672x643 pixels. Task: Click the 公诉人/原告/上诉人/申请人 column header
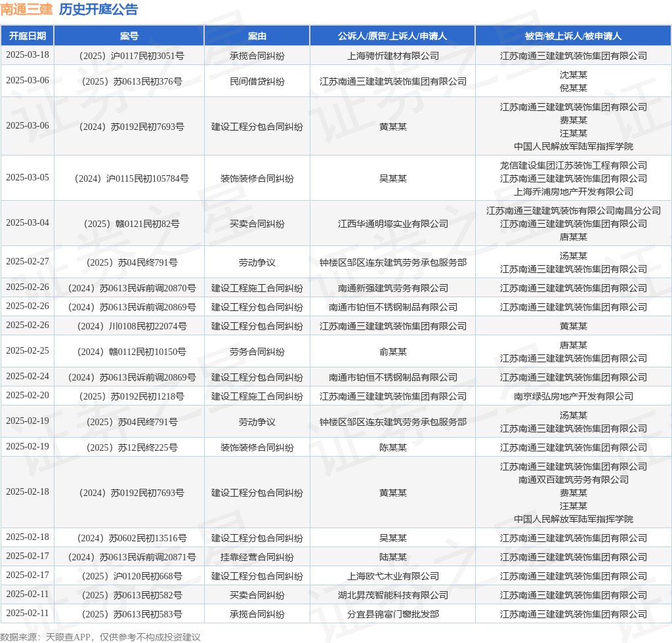[x=392, y=36]
